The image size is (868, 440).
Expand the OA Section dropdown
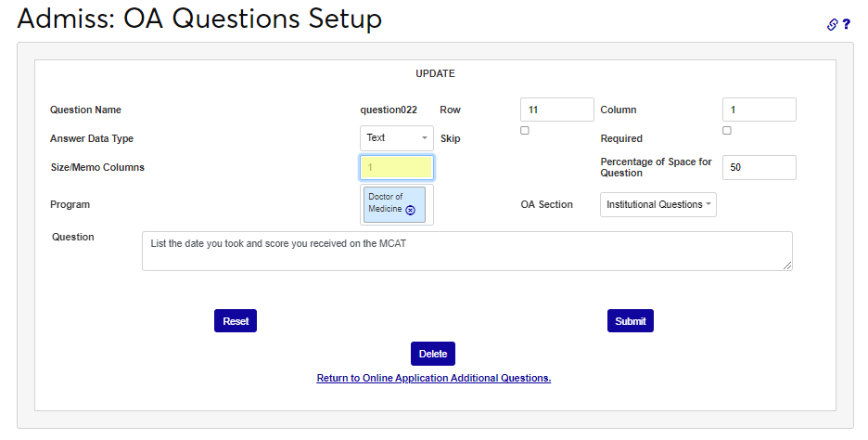(658, 204)
